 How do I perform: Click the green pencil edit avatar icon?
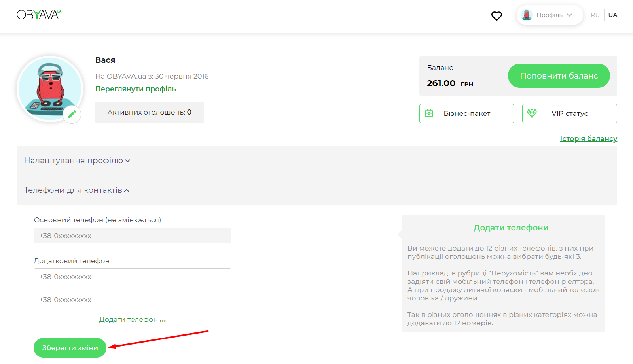[x=72, y=115]
